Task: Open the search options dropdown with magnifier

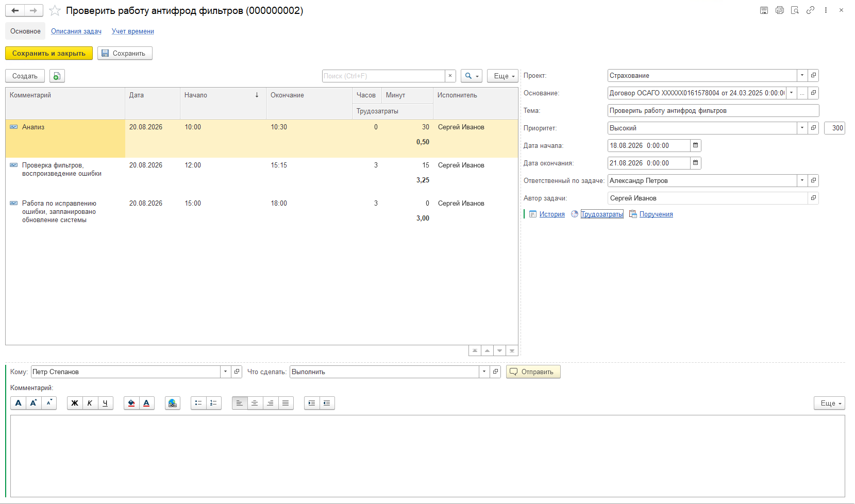Action: coord(472,76)
